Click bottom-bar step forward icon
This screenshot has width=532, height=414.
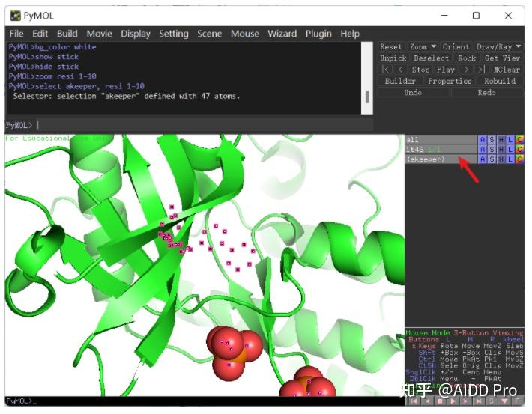[466, 401]
